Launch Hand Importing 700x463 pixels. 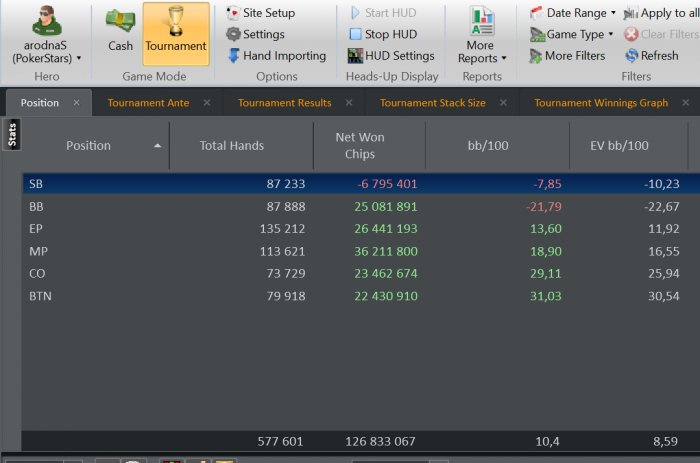tap(276, 56)
